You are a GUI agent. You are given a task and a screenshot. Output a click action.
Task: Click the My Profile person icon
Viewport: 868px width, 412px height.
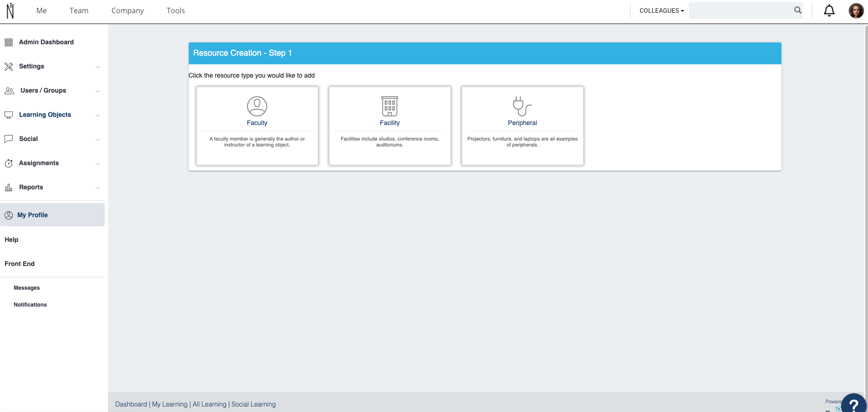tap(9, 215)
